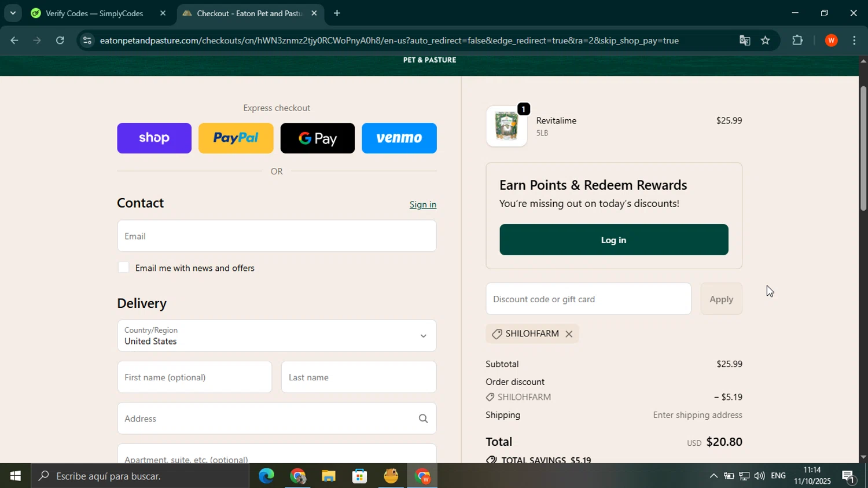Screen dimensions: 868x488
Task: Expand the Country/Region dropdown
Action: (x=277, y=336)
